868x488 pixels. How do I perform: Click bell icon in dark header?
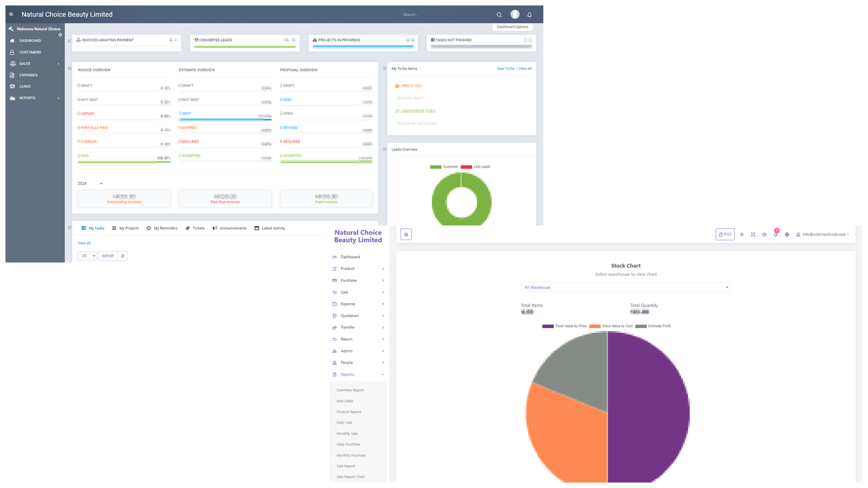tap(529, 15)
